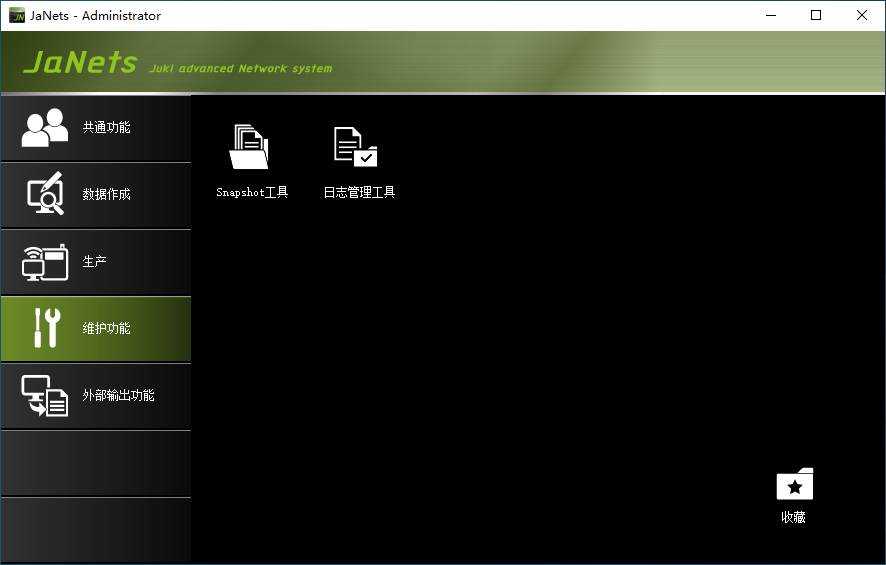
Task: Click the 日志管理工具 text label
Action: [359, 193]
